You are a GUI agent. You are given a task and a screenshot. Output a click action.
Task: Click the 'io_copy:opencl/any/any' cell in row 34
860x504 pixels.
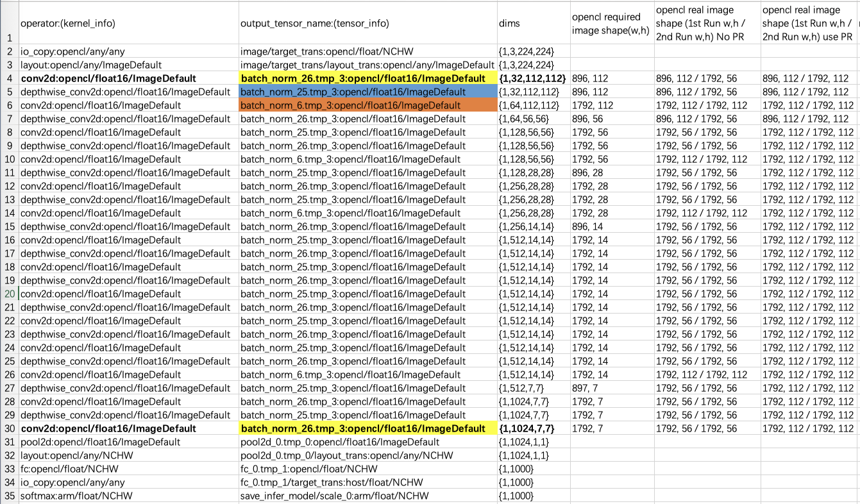point(128,482)
